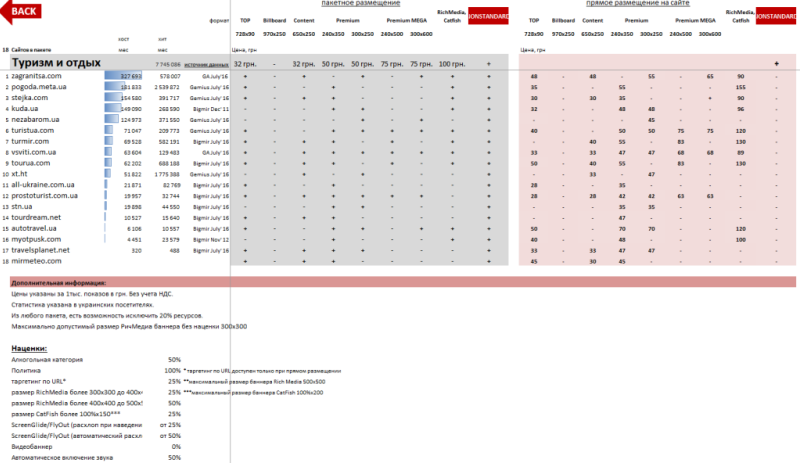Click the red BACK arrow button
The image size is (800, 463).
tap(20, 11)
